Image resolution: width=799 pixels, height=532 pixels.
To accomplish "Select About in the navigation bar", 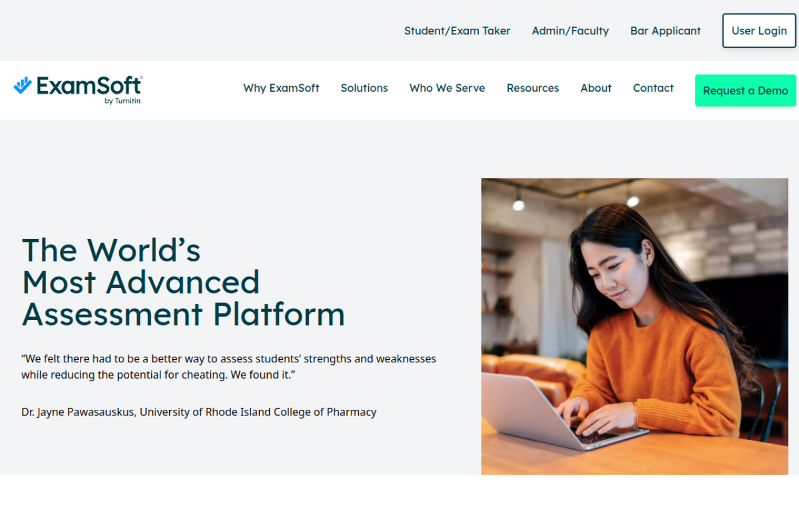I will (x=596, y=88).
